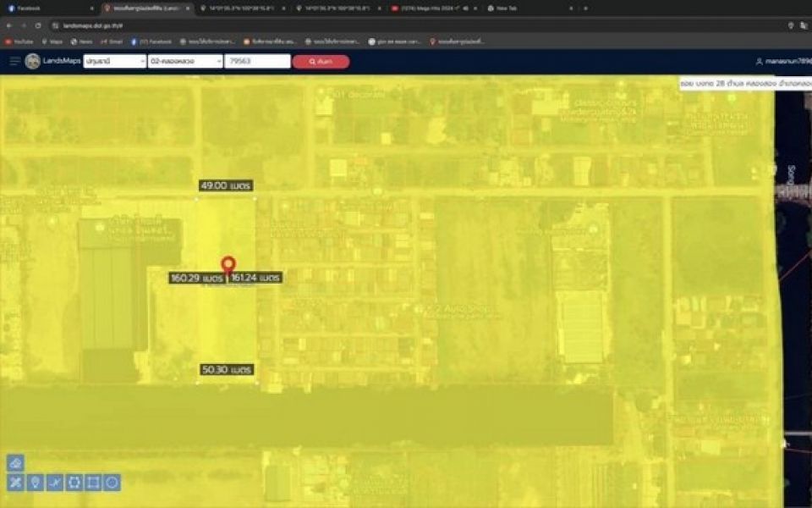812x508 pixels.
Task: Select the place marker pin tool
Action: pos(35,483)
